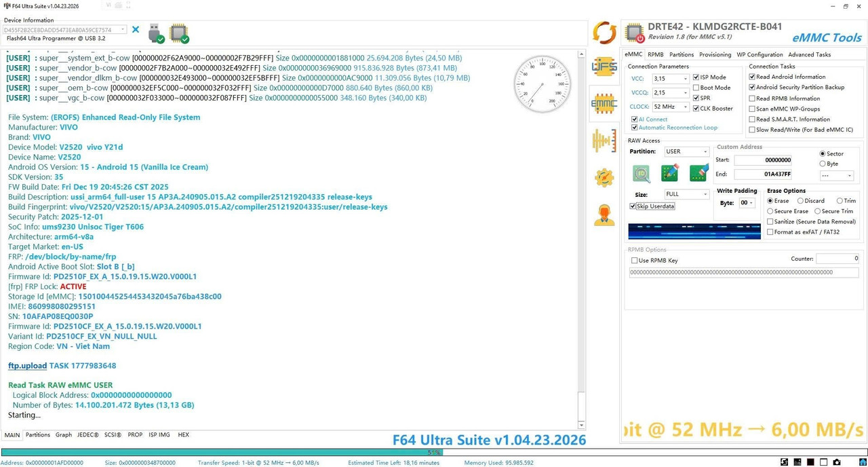Image resolution: width=868 pixels, height=467 pixels.
Task: Click the USB drive status icon
Action: [x=155, y=33]
